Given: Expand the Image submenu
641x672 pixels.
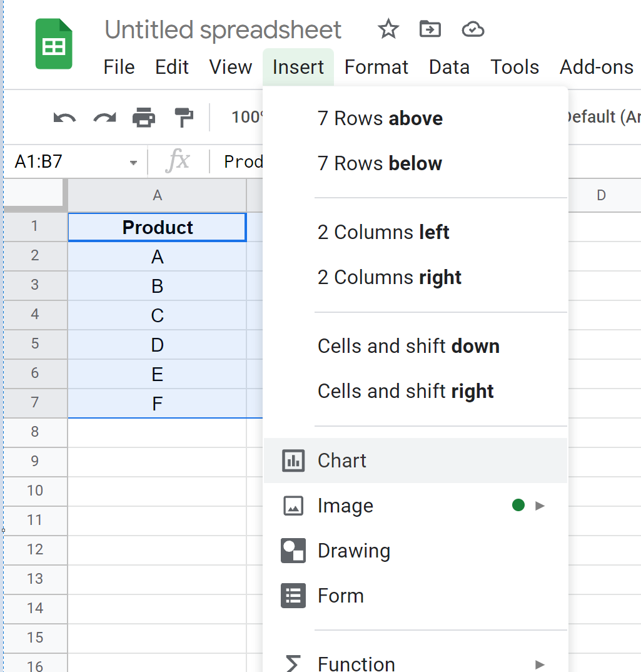Looking at the screenshot, I should point(540,506).
